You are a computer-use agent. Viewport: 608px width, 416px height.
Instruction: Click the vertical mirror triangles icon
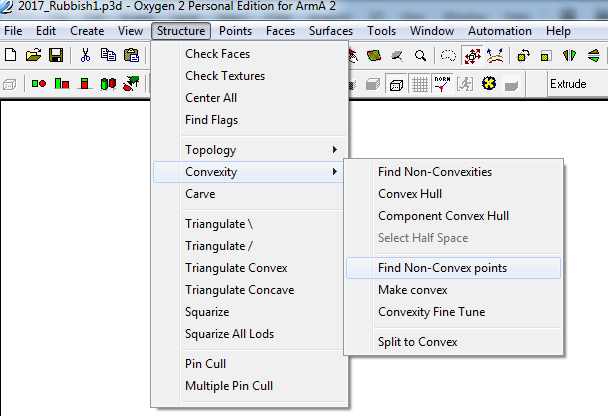tap(593, 56)
